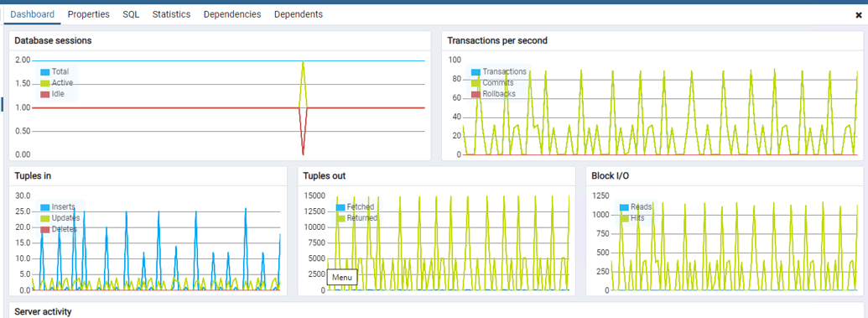The image size is (868, 318).
Task: Click the Transactions legend color swatch
Action: point(476,72)
